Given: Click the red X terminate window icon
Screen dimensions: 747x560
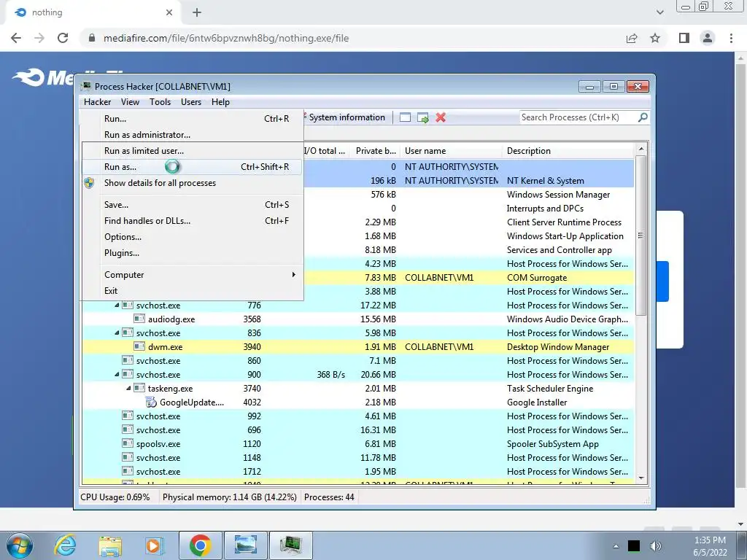Looking at the screenshot, I should coord(441,117).
